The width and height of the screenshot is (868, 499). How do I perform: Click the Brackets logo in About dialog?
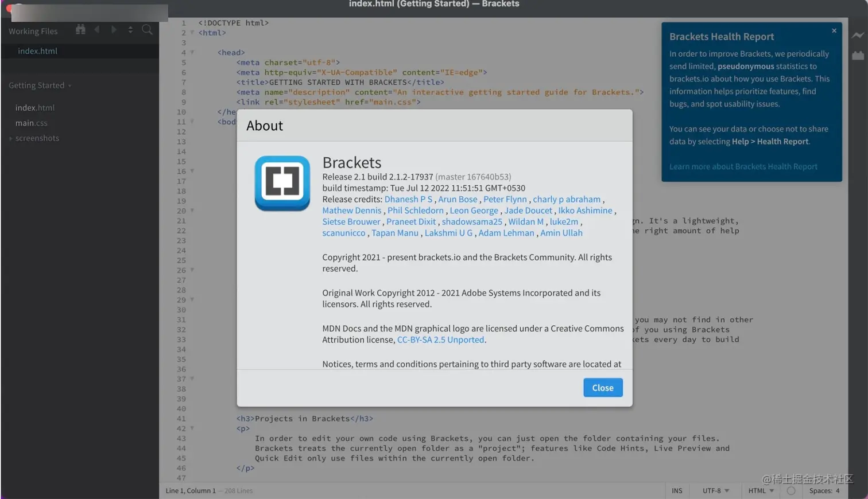[x=282, y=183]
